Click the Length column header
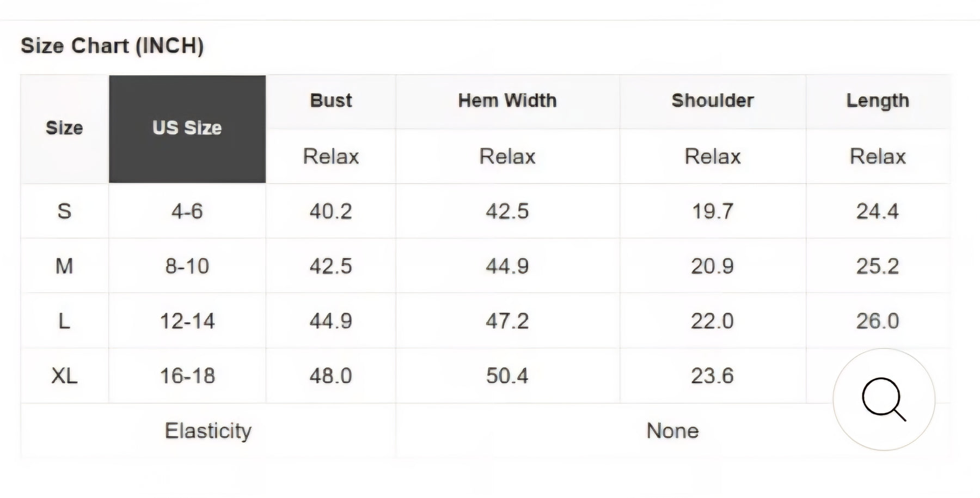Screen dimensions: 980x498 pos(878,101)
